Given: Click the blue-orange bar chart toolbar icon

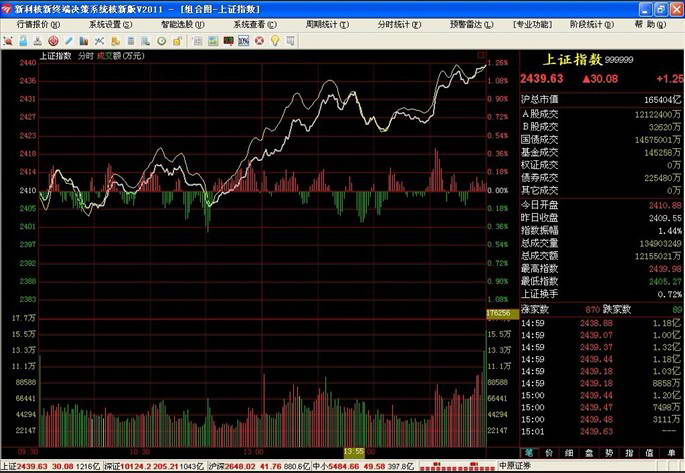Looking at the screenshot, I should click(x=84, y=41).
